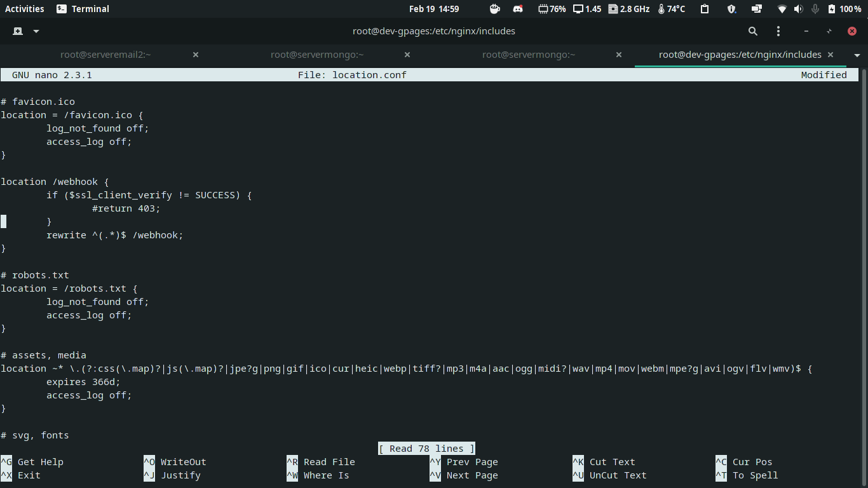Image resolution: width=868 pixels, height=488 pixels.
Task: Click the 'location = /robots.txt {' line
Action: 69,288
